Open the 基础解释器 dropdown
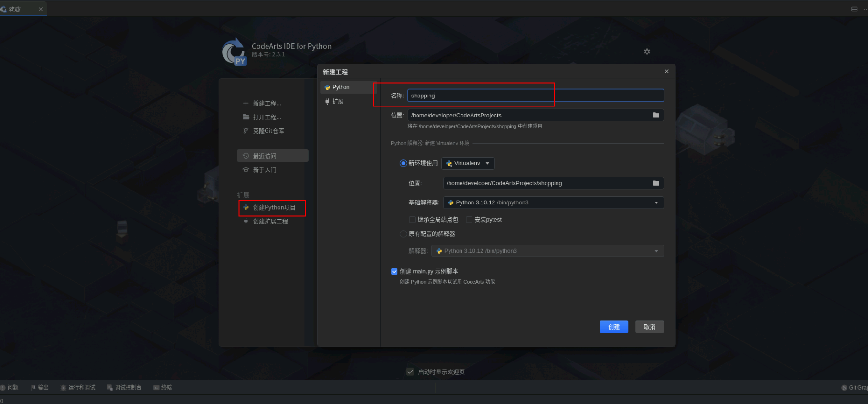This screenshot has width=868, height=404. (553, 203)
